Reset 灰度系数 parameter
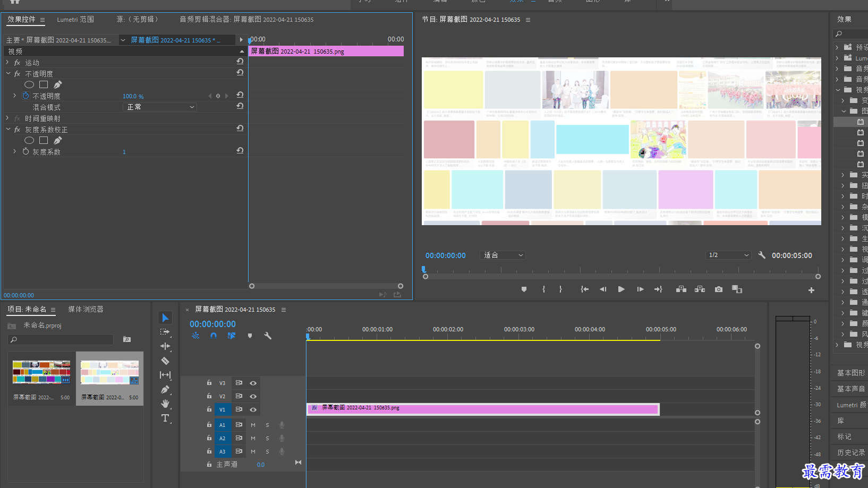Screen dimensions: 868x488 pyautogui.click(x=240, y=151)
